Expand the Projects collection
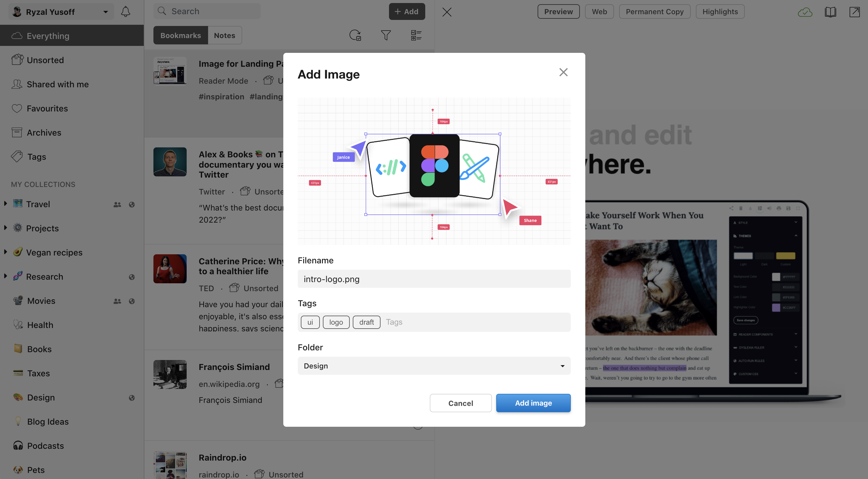868x479 pixels. coord(5,228)
